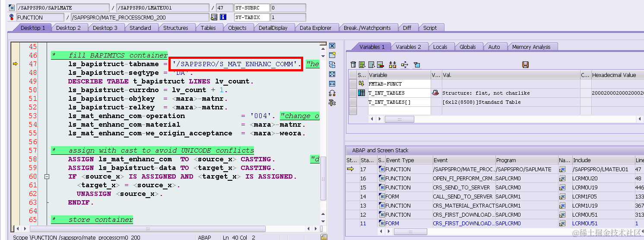Open the Structures tab
The height and width of the screenshot is (240, 644).
pos(176,28)
